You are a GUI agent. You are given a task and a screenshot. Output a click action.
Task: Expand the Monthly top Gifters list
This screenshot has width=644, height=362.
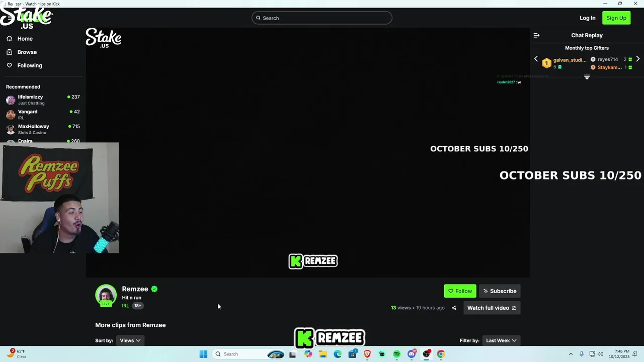point(587,77)
